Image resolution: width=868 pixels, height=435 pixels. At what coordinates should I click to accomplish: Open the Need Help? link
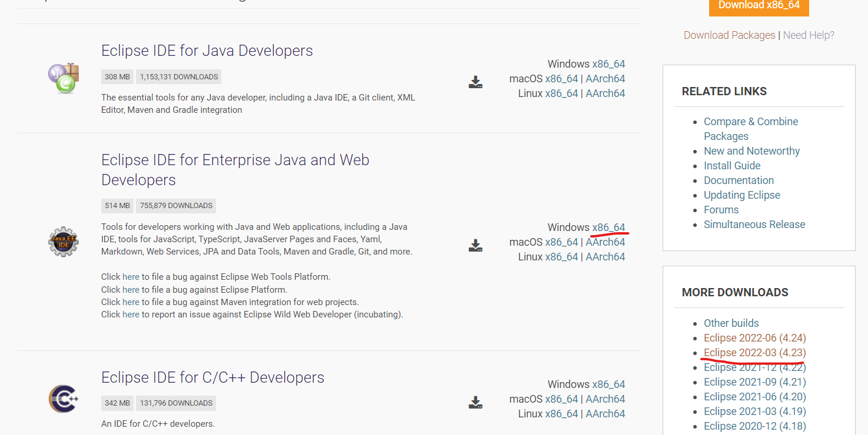click(x=809, y=35)
